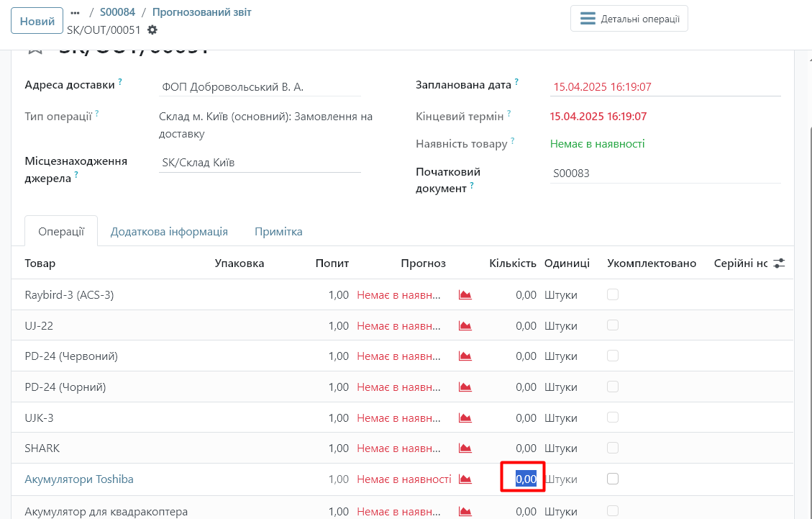This screenshot has width=812, height=519.
Task: Toggle Укомплектовано checkbox for Raybird-3 (ACS-3)
Action: [x=613, y=294]
